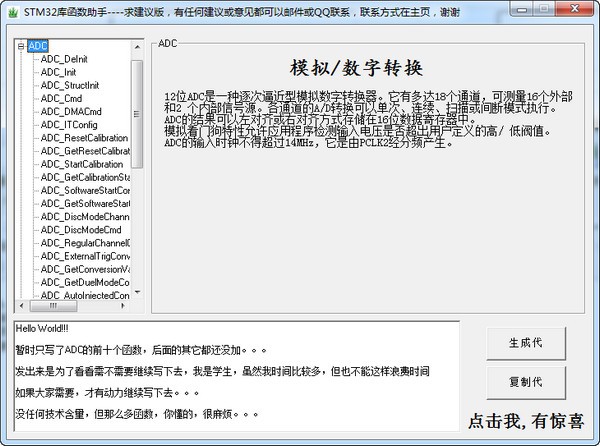
Task: Select the ADC_StartCalibration entry
Action: tap(84, 163)
